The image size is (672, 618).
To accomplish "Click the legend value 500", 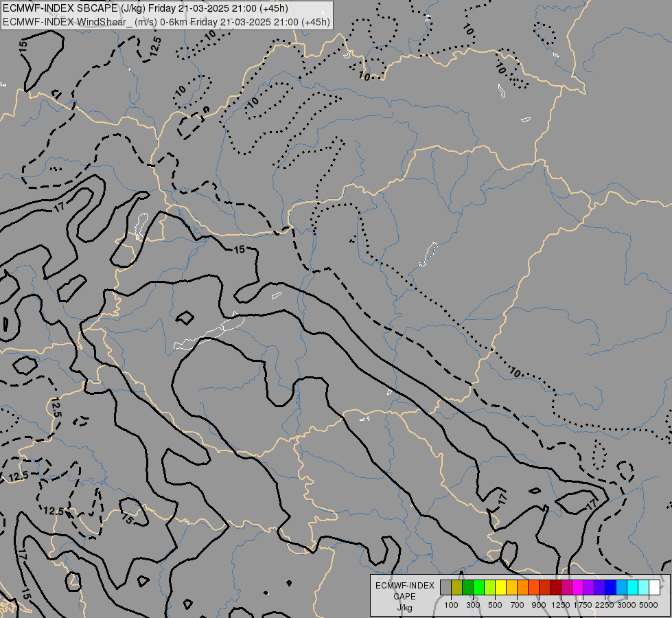I will 495,605.
